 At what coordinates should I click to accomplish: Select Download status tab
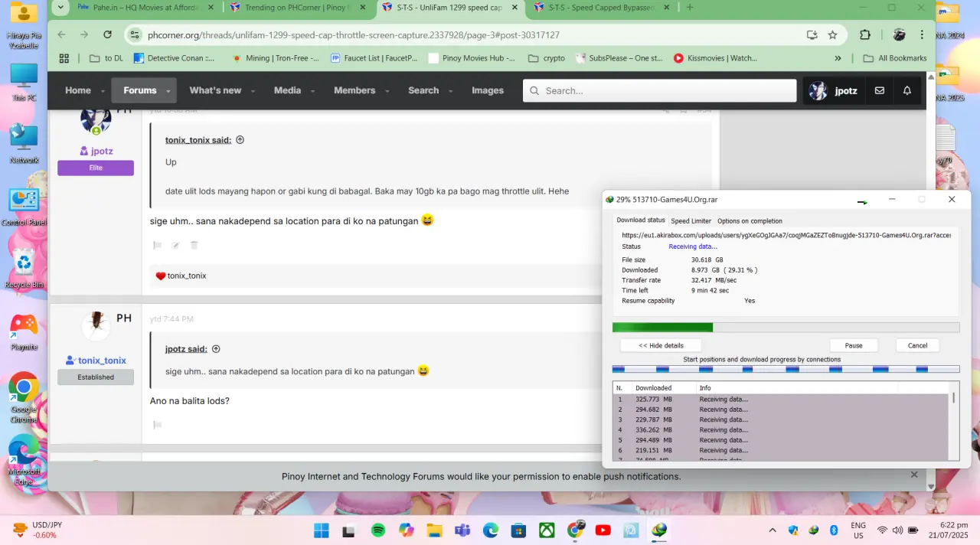(641, 220)
